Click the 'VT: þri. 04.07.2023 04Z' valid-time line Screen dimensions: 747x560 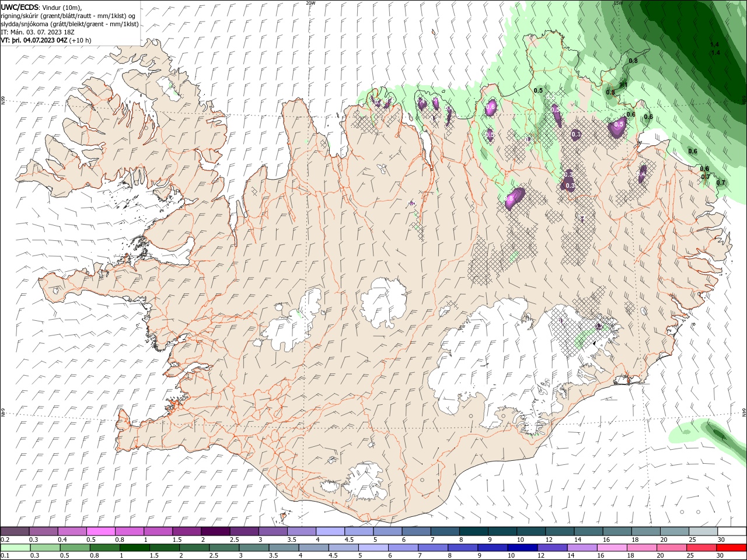pos(34,40)
